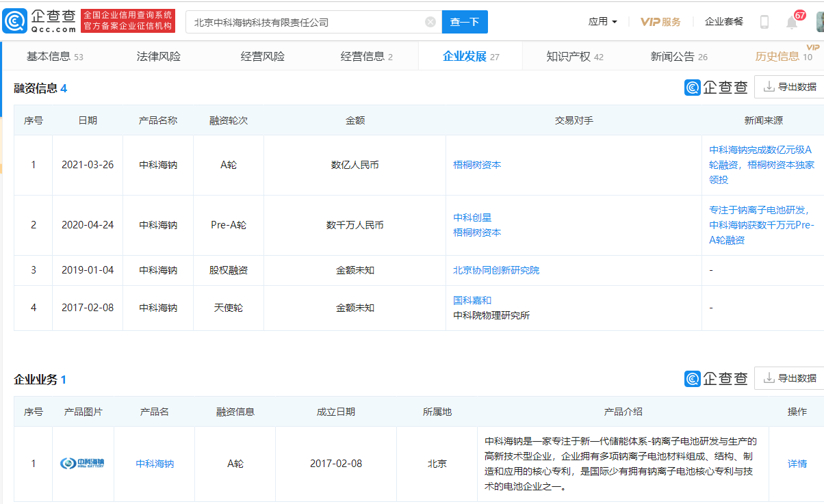Click the mobile phone icon in top bar
The height and width of the screenshot is (504, 824).
[764, 21]
